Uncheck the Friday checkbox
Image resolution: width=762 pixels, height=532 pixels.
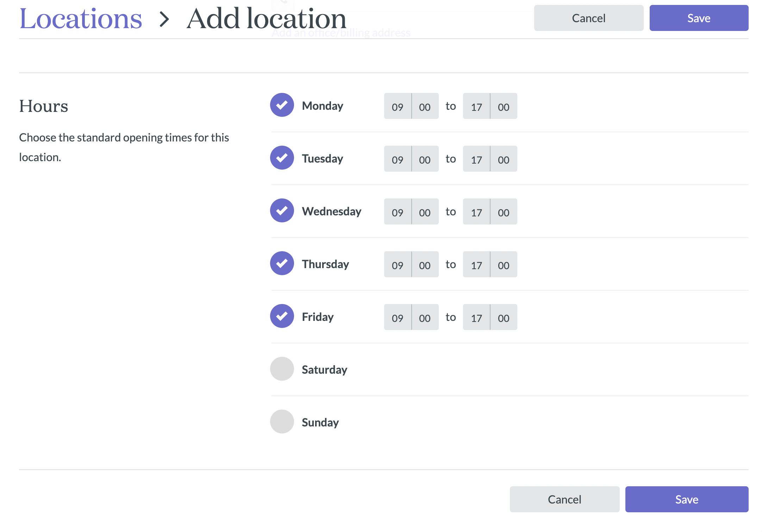click(282, 316)
